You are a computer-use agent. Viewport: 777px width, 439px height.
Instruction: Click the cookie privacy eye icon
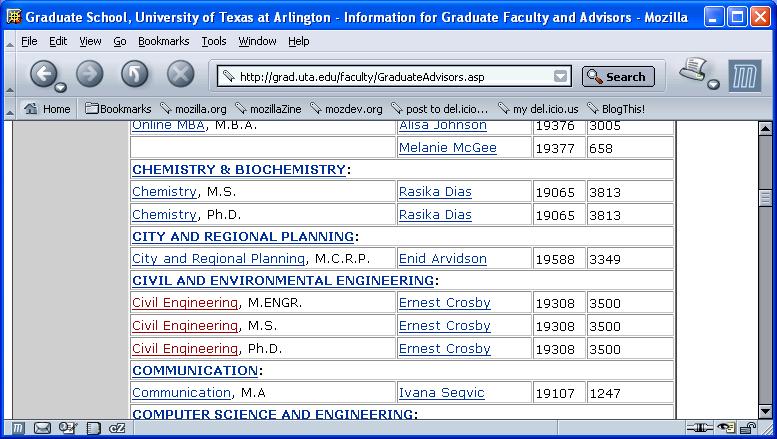click(x=726, y=428)
